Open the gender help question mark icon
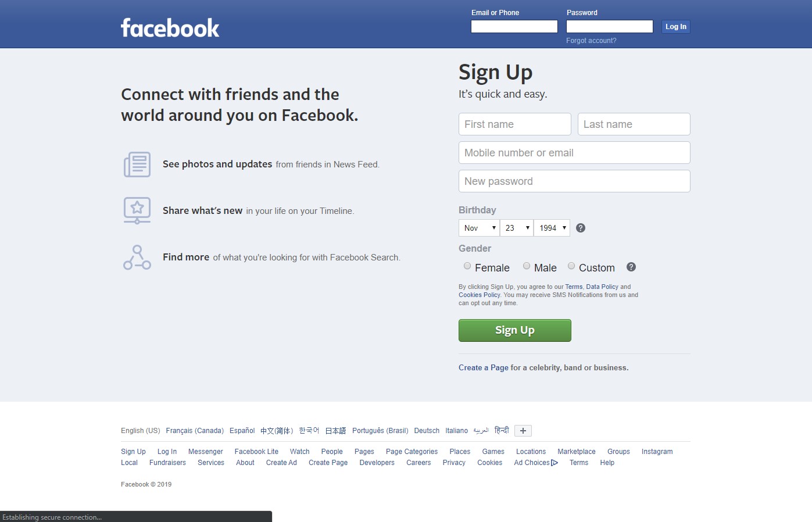 (631, 267)
